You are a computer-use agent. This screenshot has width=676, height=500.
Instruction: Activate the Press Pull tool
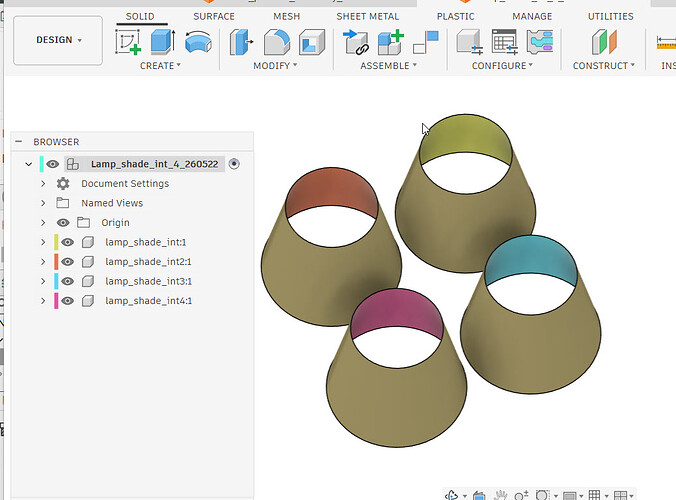point(241,42)
